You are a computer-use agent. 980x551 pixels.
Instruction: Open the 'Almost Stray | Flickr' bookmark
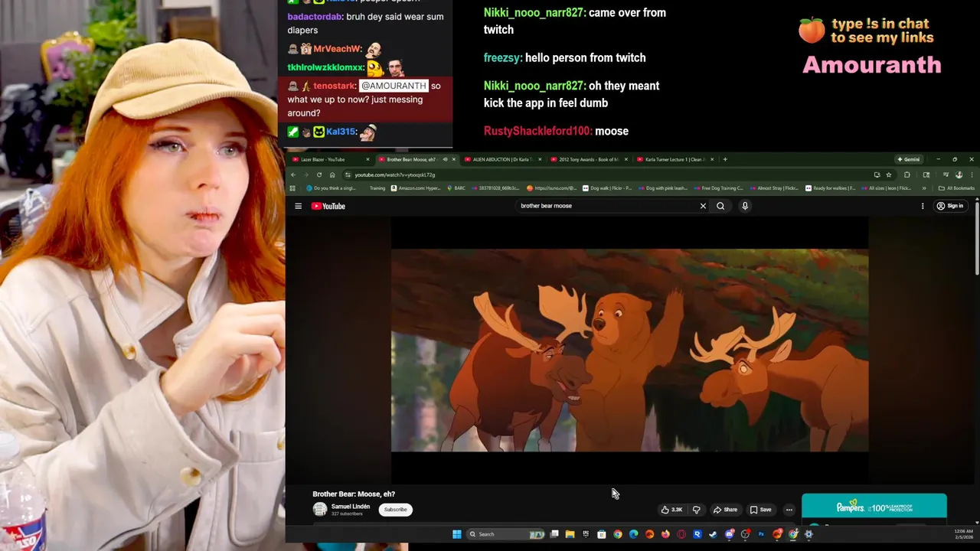(775, 188)
